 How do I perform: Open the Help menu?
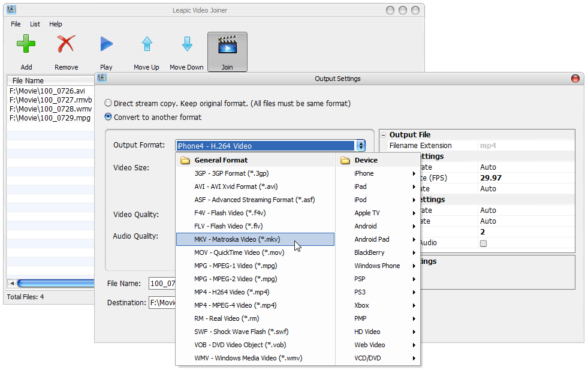coord(56,24)
